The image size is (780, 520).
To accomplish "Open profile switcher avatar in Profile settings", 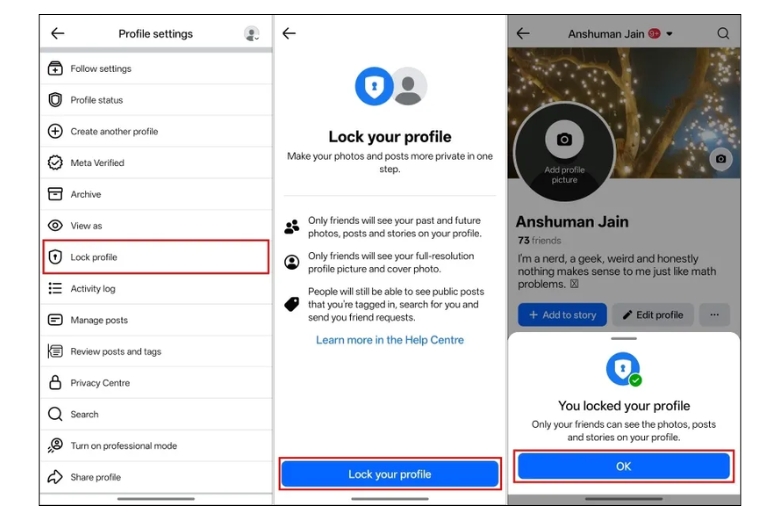I will click(x=252, y=34).
